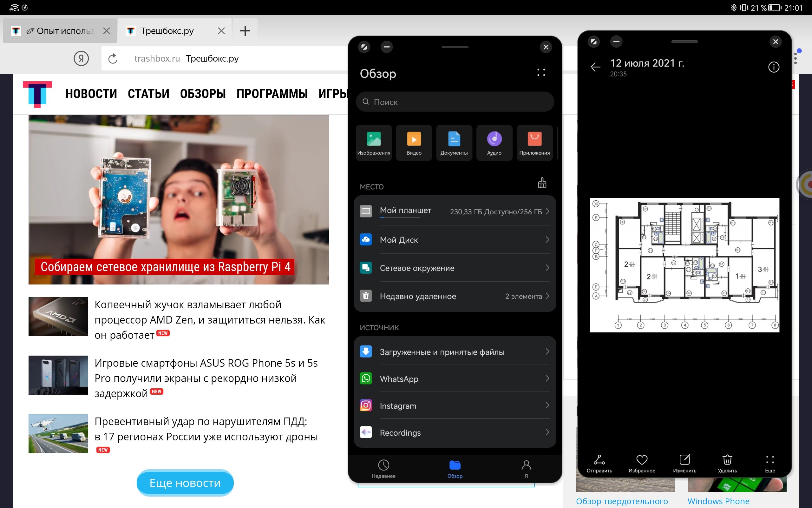Viewport: 812px width, 508px height.
Task: Open the Аудио category
Action: point(494,143)
